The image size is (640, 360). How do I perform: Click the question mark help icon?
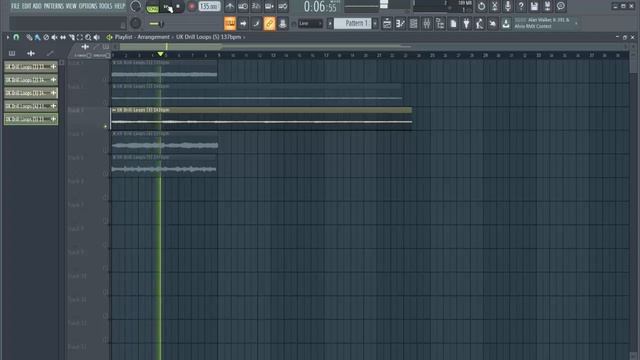tap(521, 6)
